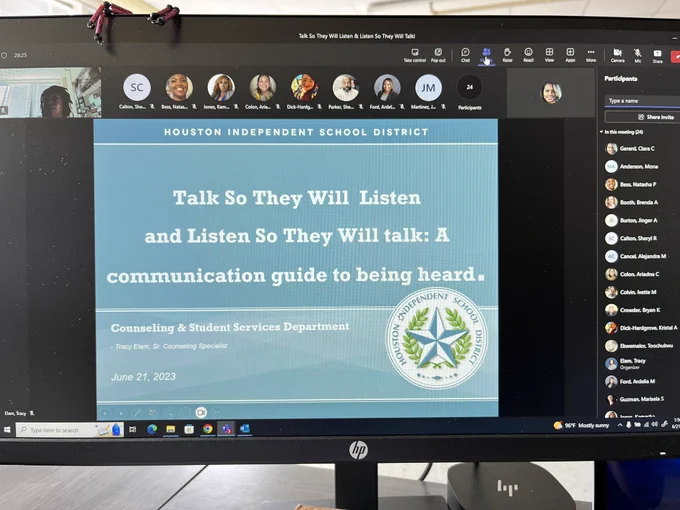This screenshot has height=510, width=680.
Task: Raise your hand in the meeting
Action: pos(507,56)
